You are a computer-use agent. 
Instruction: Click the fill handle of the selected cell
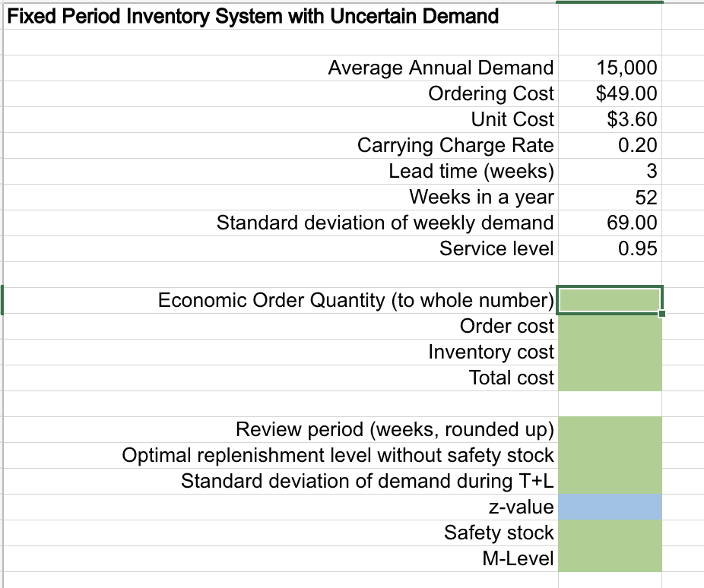[661, 313]
